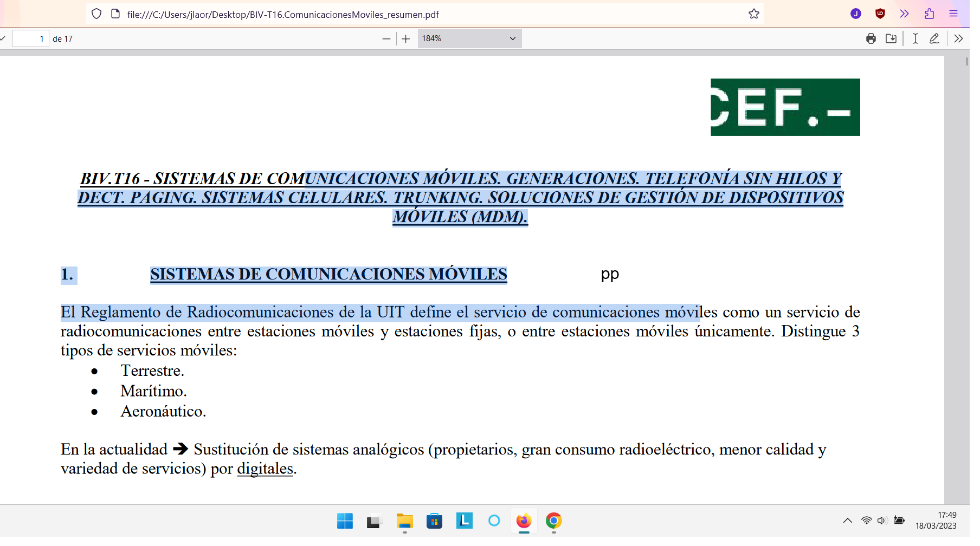Click the 'pp' annotation text

(x=610, y=275)
